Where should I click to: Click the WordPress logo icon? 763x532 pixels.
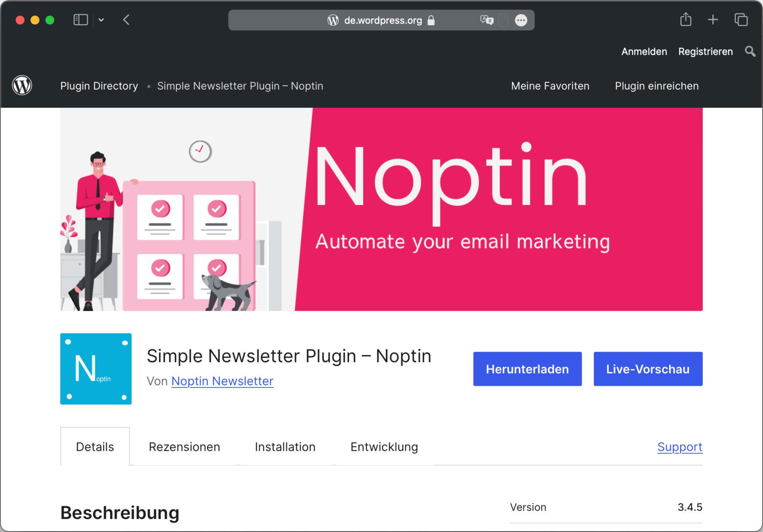22,85
